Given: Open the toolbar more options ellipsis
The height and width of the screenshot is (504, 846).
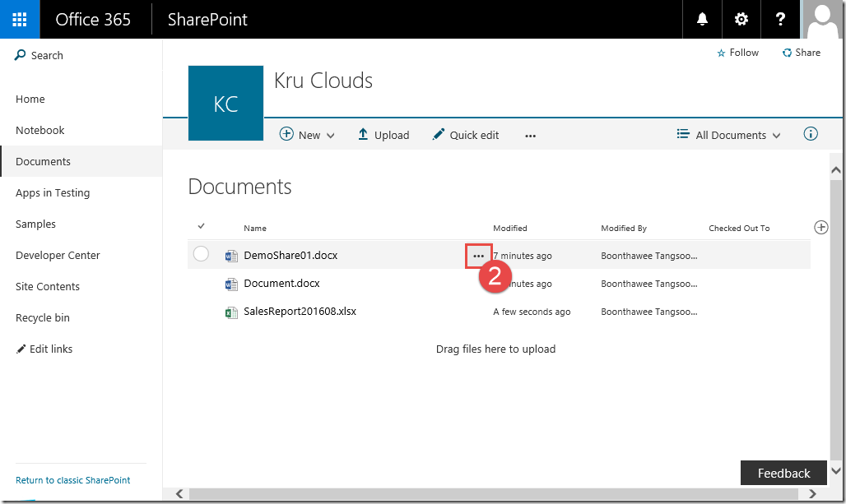Looking at the screenshot, I should tap(530, 136).
